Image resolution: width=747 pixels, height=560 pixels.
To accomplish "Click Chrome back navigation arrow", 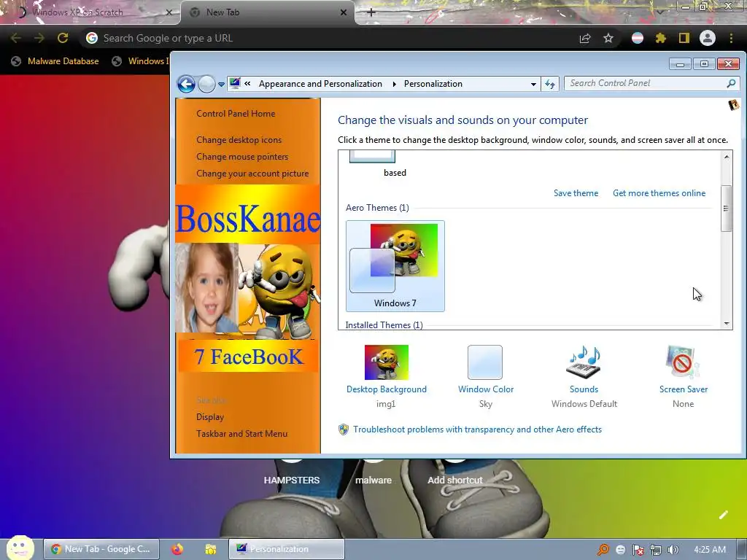I will point(16,38).
